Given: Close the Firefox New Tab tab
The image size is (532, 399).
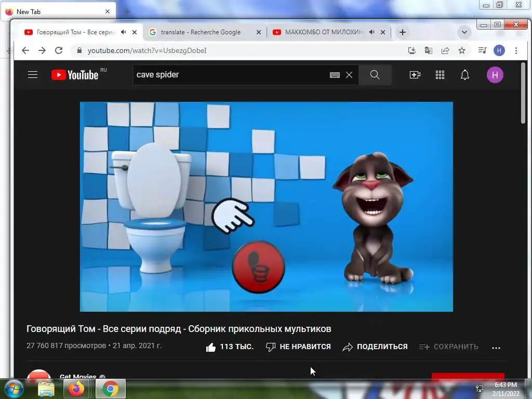Looking at the screenshot, I should click(x=108, y=11).
